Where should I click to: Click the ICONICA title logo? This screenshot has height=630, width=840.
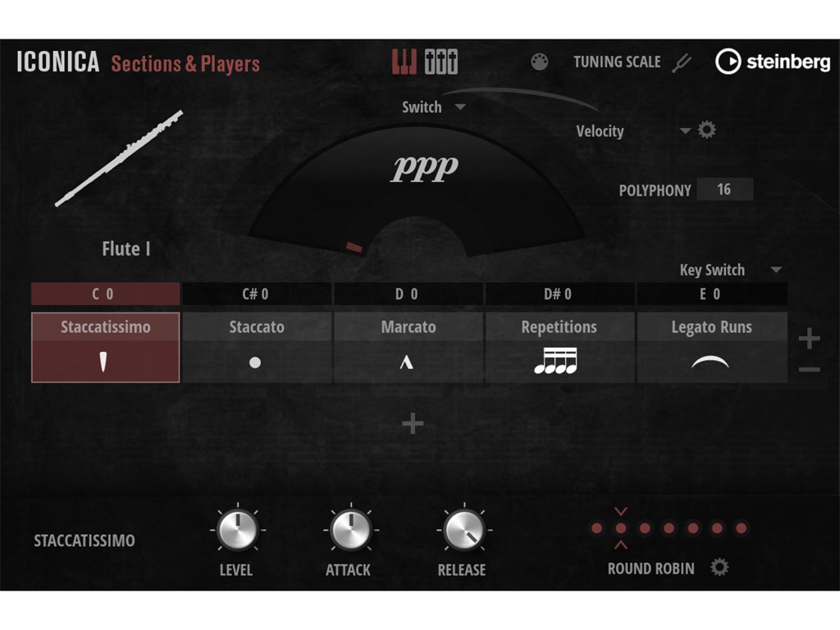(58, 62)
